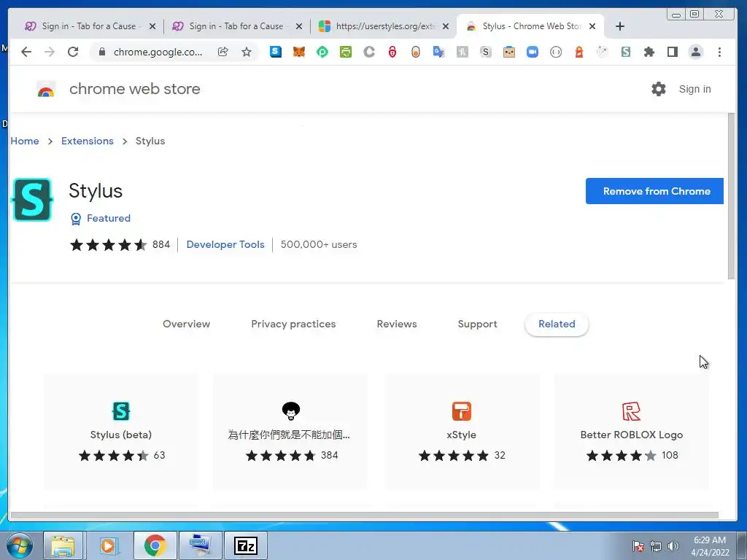The width and height of the screenshot is (747, 560).
Task: Open the tan box face extension
Action: click(508, 52)
